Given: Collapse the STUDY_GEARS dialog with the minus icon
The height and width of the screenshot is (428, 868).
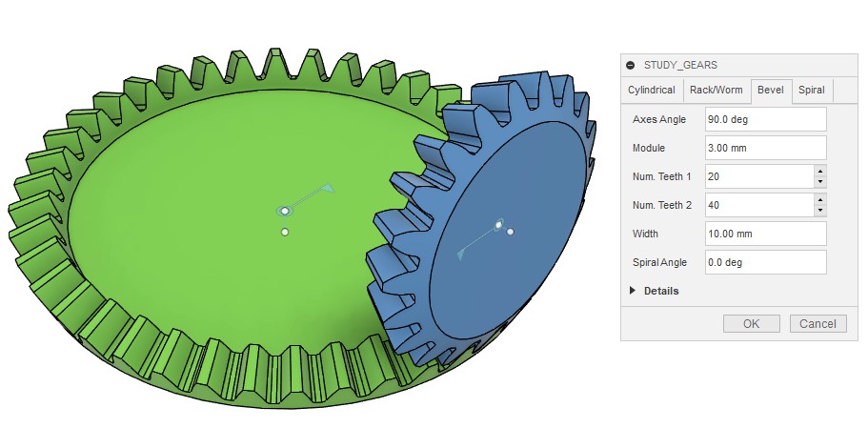Looking at the screenshot, I should pyautogui.click(x=631, y=65).
